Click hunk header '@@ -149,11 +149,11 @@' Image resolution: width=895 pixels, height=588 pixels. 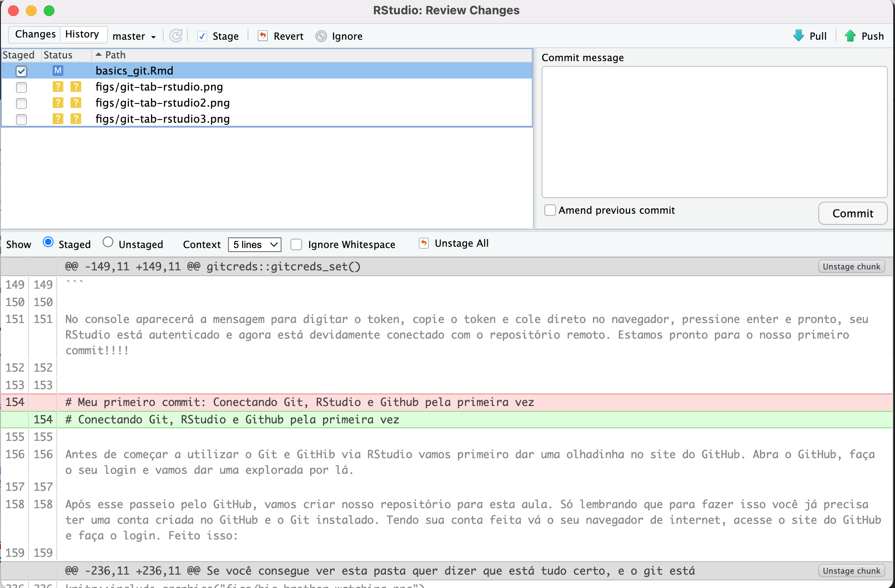click(213, 266)
